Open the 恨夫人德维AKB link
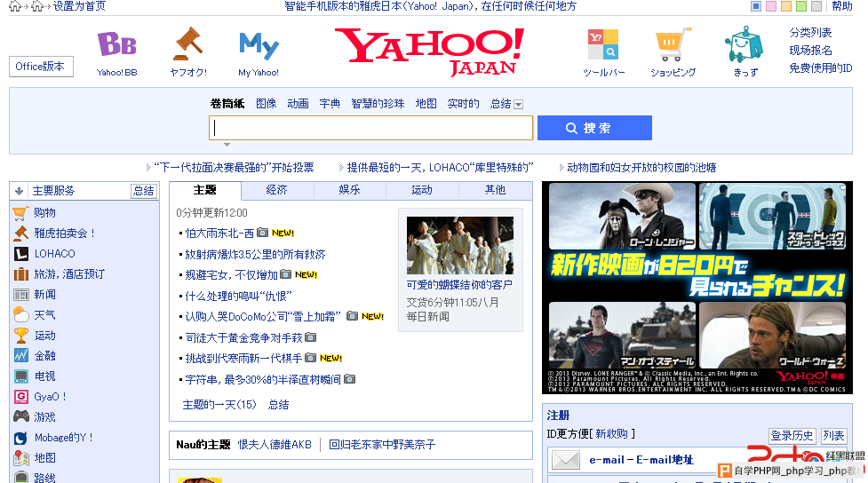Screen dimensions: 868x483 click(275, 444)
